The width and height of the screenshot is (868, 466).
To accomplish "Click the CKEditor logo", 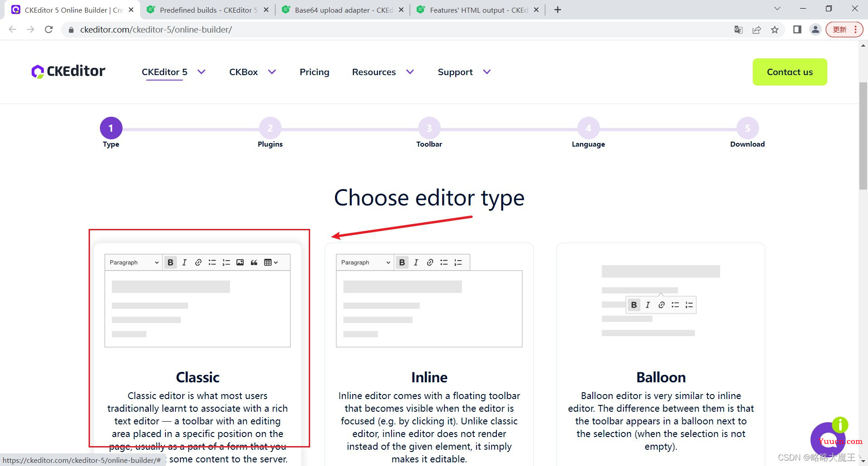I will 68,71.
